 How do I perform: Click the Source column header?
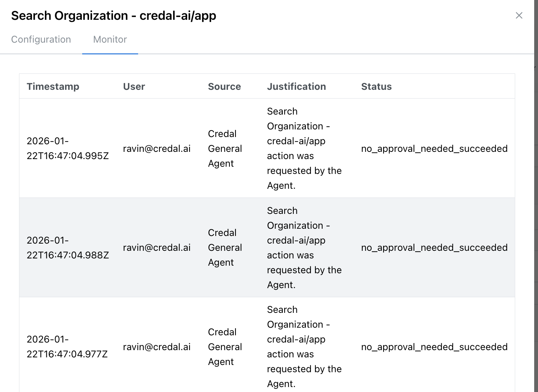point(224,86)
